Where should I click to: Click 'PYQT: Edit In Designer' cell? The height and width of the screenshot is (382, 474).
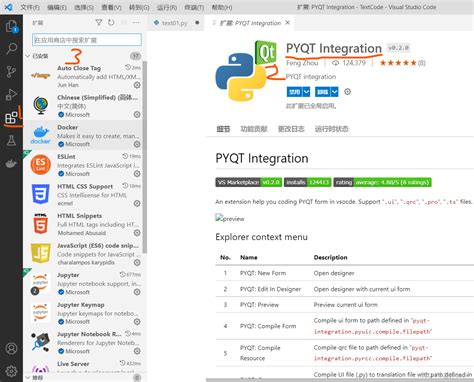click(x=271, y=289)
